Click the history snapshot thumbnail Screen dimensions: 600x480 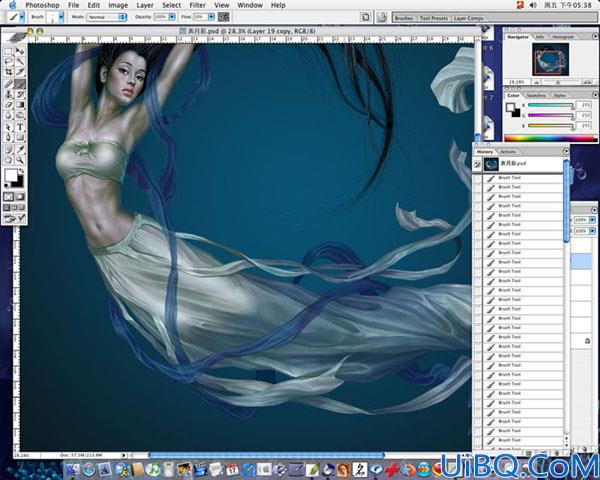[491, 164]
